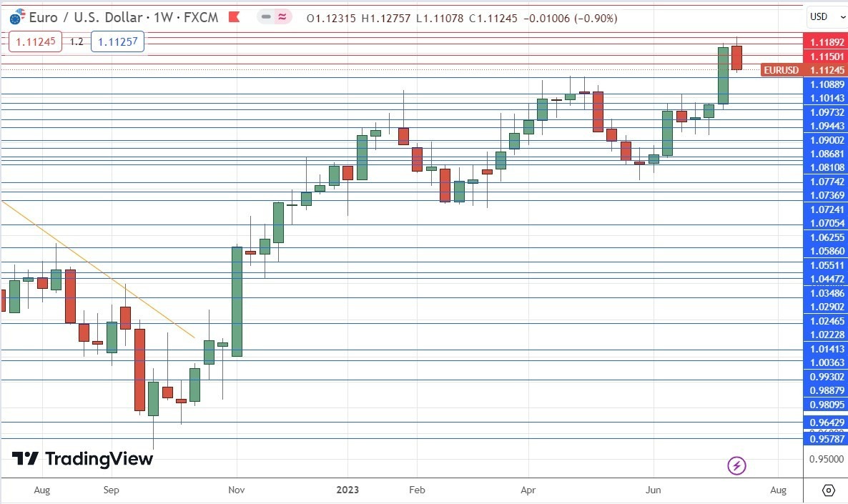This screenshot has width=848, height=504.
Task: Click the 2023 label on the time axis
Action: (347, 490)
